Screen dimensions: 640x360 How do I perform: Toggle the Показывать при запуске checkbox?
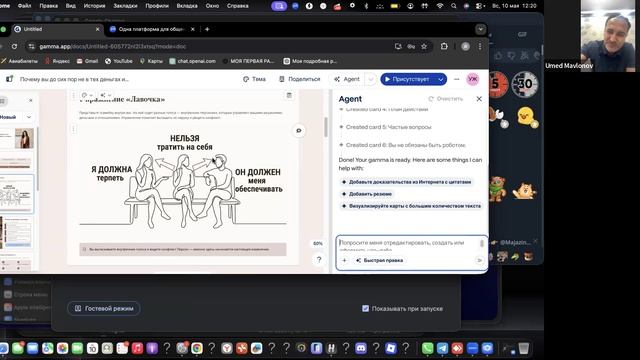click(x=365, y=309)
